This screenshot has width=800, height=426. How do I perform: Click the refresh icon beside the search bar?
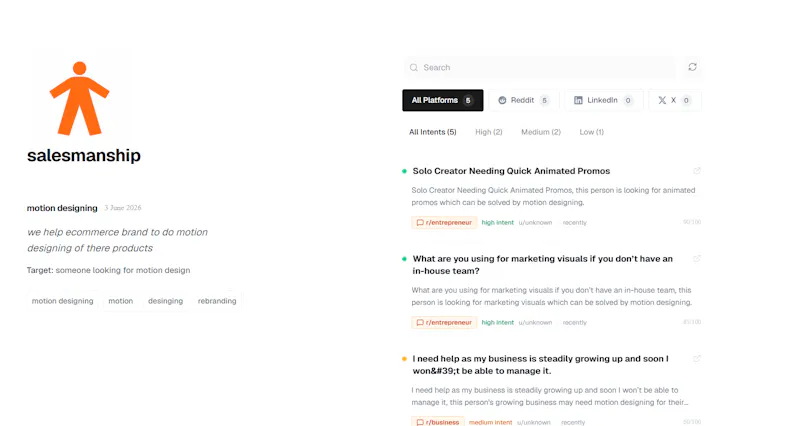point(692,67)
